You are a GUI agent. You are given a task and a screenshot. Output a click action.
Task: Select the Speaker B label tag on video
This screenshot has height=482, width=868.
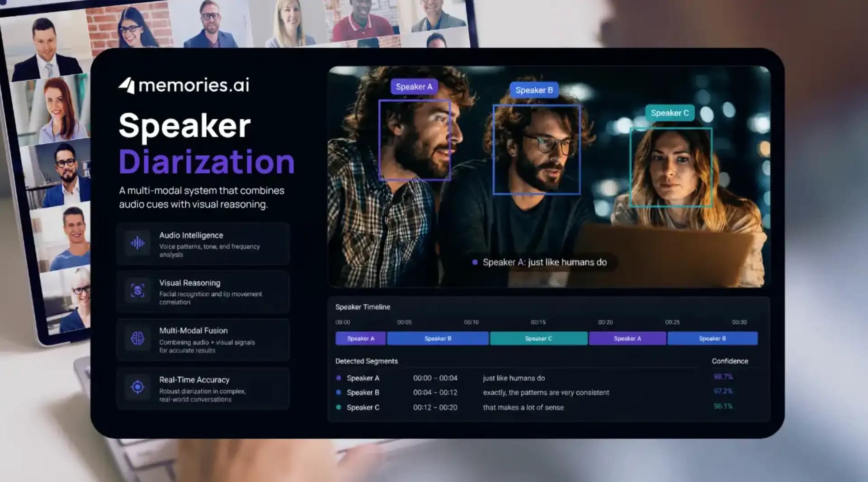[x=534, y=90]
